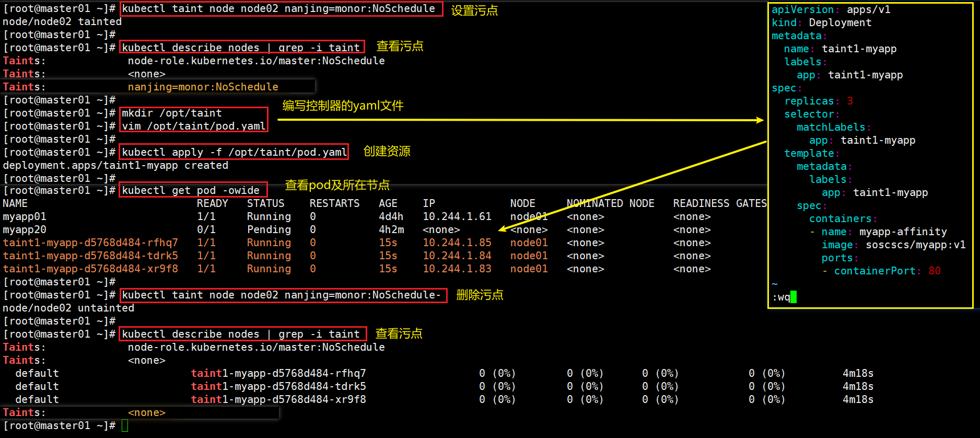Click the annotation '创建资源'
980x438 pixels.
(x=387, y=151)
